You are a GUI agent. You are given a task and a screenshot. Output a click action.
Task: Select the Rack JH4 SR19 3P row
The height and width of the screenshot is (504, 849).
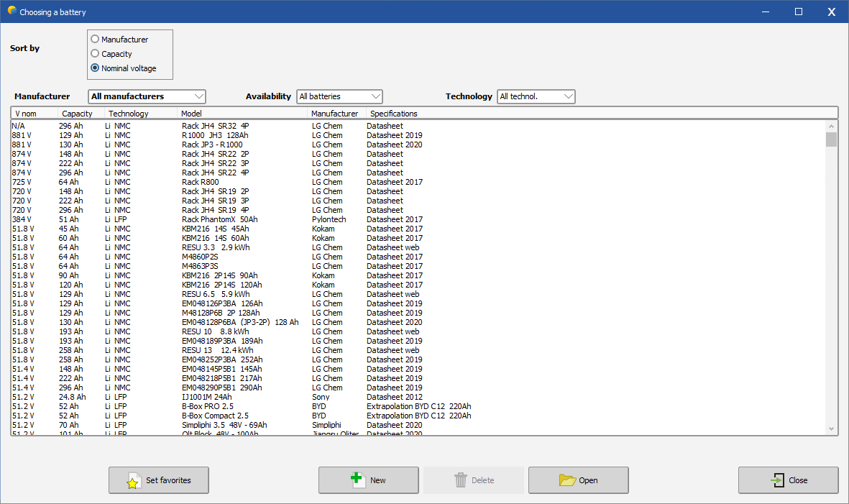point(418,201)
